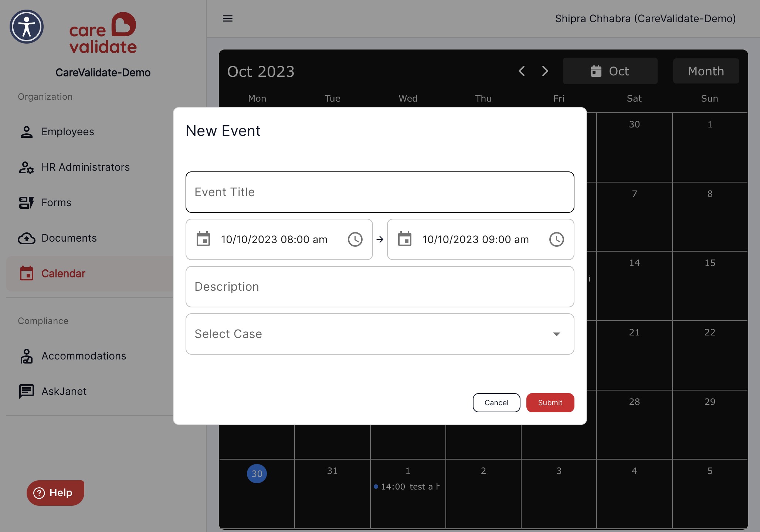760x532 pixels.
Task: Click day 31 on the calendar
Action: pos(332,471)
